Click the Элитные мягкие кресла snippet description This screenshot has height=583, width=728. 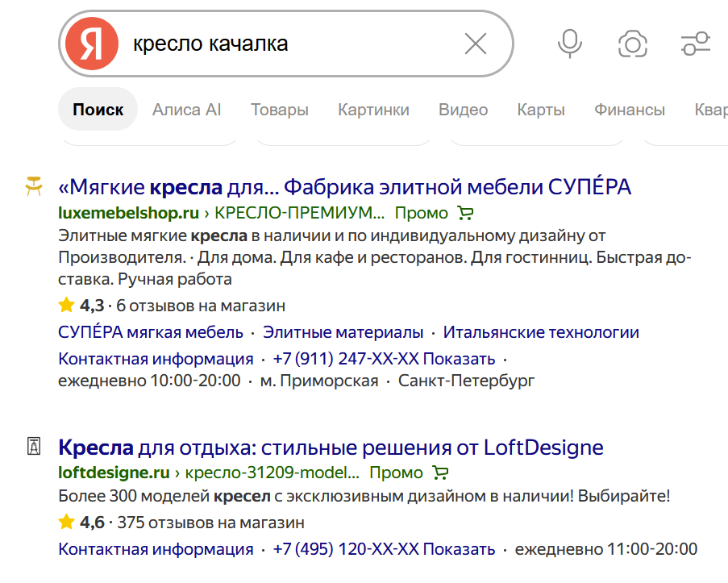pos(375,257)
